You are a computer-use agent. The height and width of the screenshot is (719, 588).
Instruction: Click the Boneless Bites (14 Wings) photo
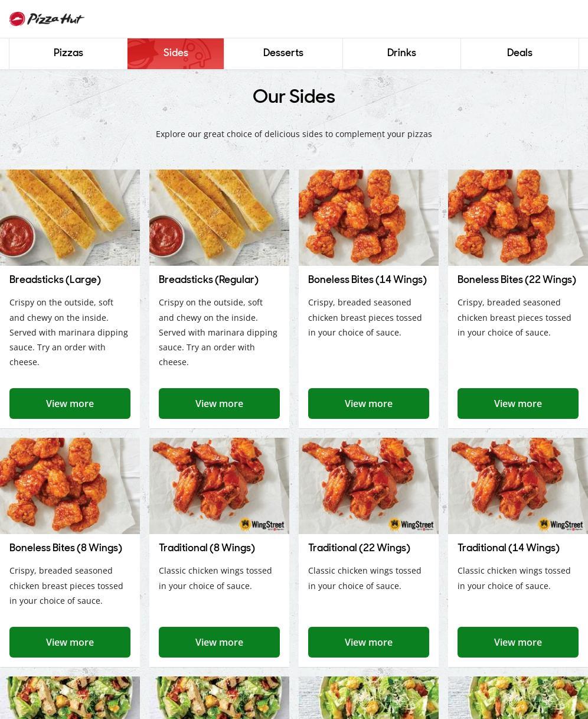[x=368, y=217]
